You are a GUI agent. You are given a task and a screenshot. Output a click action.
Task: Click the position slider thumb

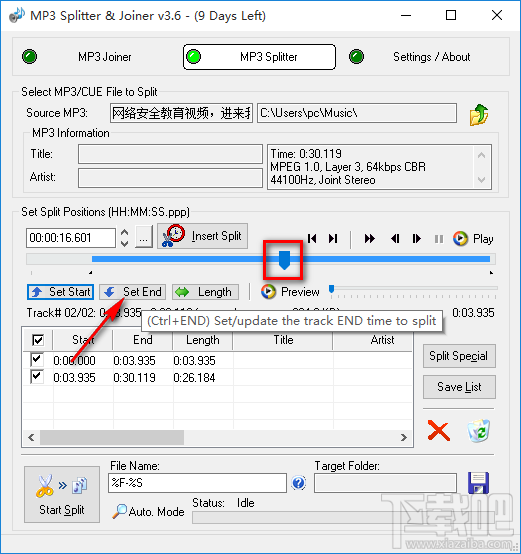pyautogui.click(x=284, y=260)
